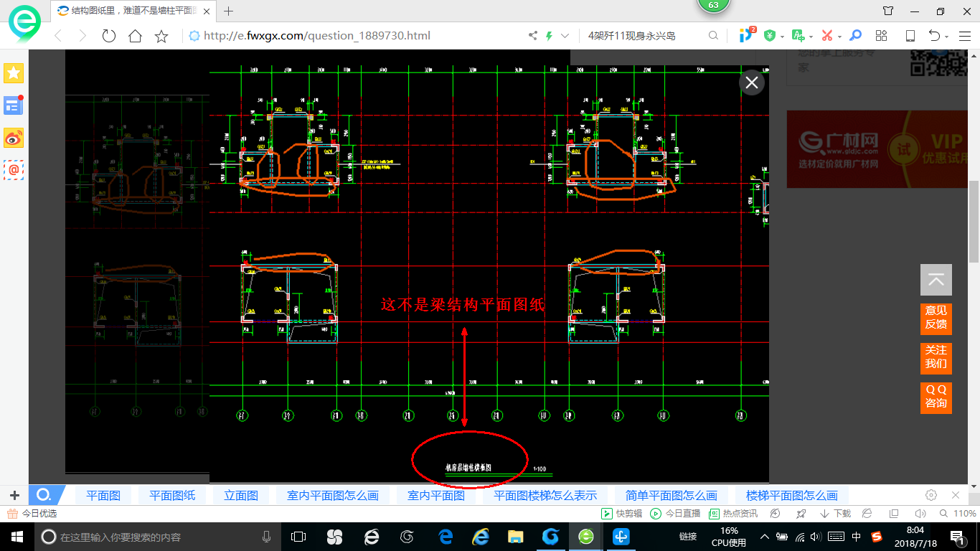Screen dimensions: 980x551
Task: Expand the browser mode dropdown arrow
Action: 565,36
